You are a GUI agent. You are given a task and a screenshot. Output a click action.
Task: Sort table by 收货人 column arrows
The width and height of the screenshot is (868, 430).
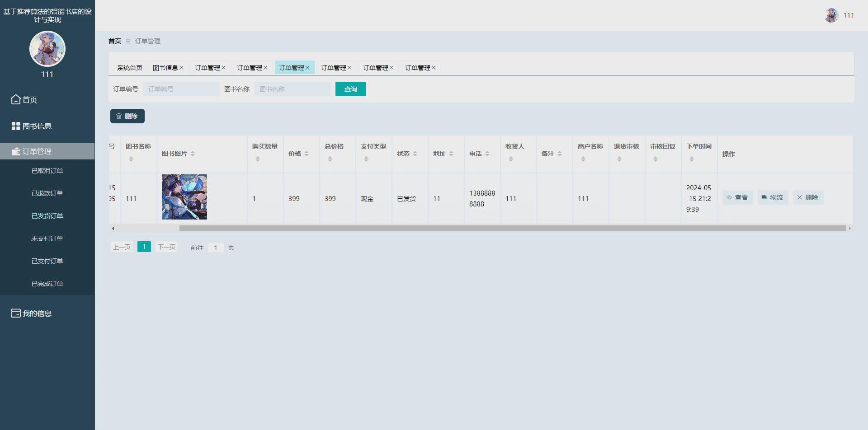point(511,159)
